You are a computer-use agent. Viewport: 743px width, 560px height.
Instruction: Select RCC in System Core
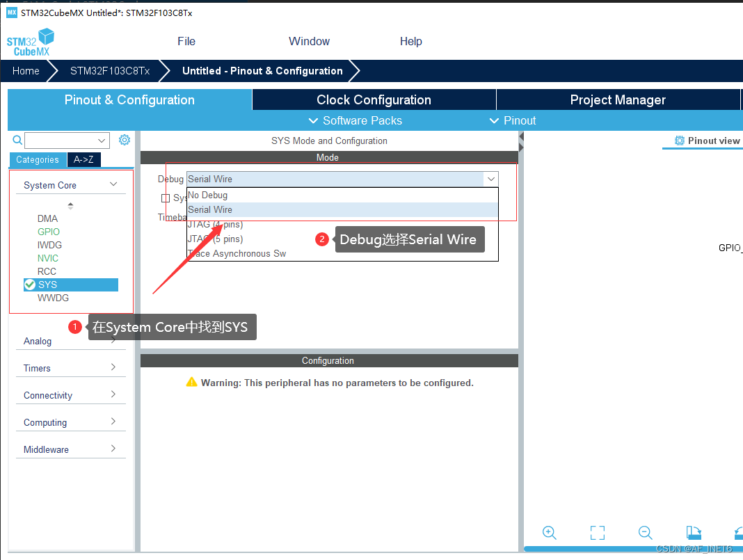pyautogui.click(x=47, y=271)
